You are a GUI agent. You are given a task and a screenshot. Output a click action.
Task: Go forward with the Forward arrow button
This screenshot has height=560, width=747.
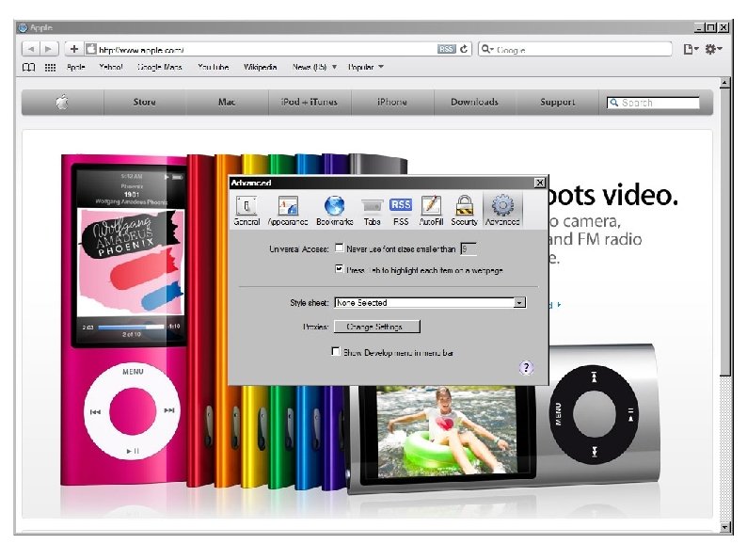49,49
